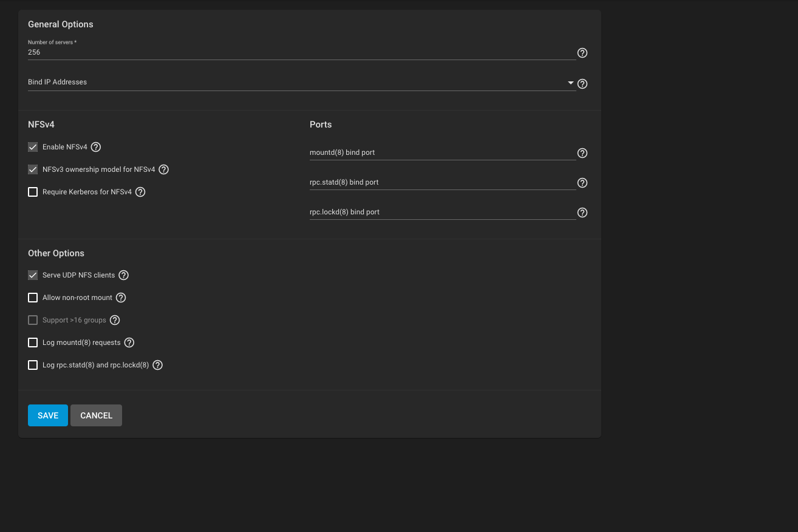Click help icon for rpc.lockd(8) bind port
This screenshot has width=798, height=532.
pyautogui.click(x=582, y=213)
